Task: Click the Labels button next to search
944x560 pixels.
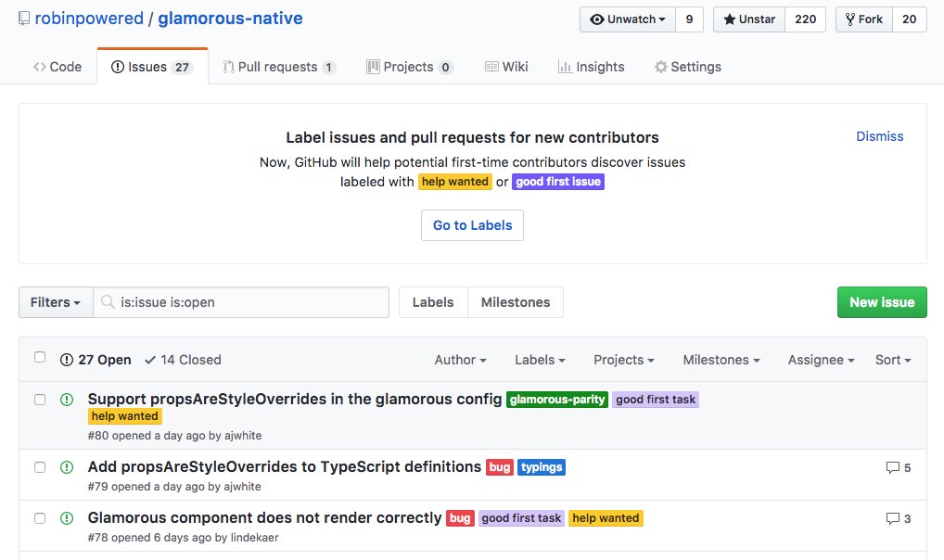Action: 433,302
